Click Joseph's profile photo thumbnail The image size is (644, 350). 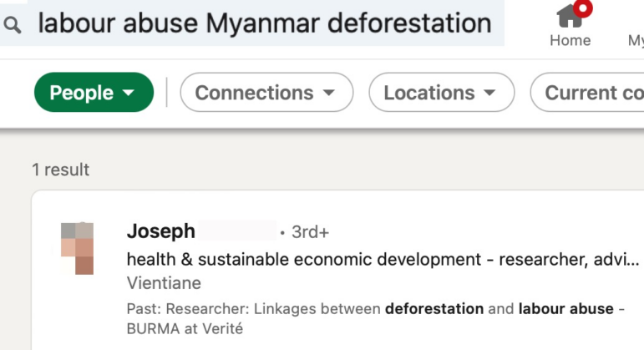[77, 249]
